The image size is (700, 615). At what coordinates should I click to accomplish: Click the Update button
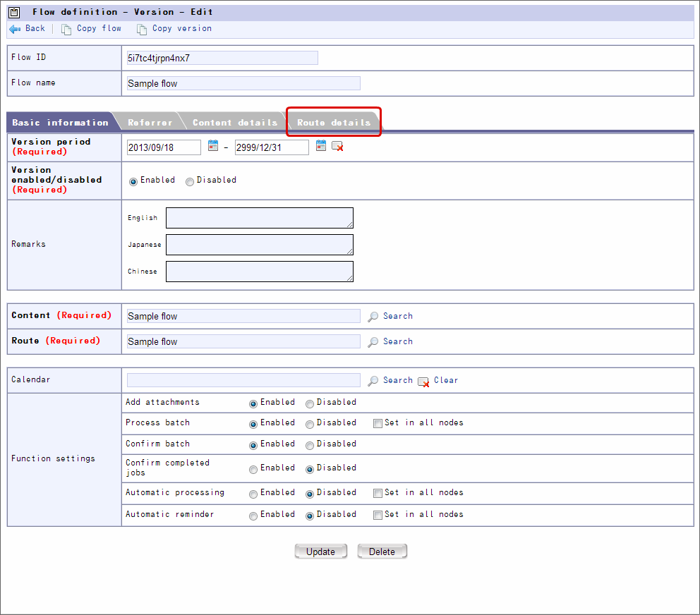(x=320, y=552)
